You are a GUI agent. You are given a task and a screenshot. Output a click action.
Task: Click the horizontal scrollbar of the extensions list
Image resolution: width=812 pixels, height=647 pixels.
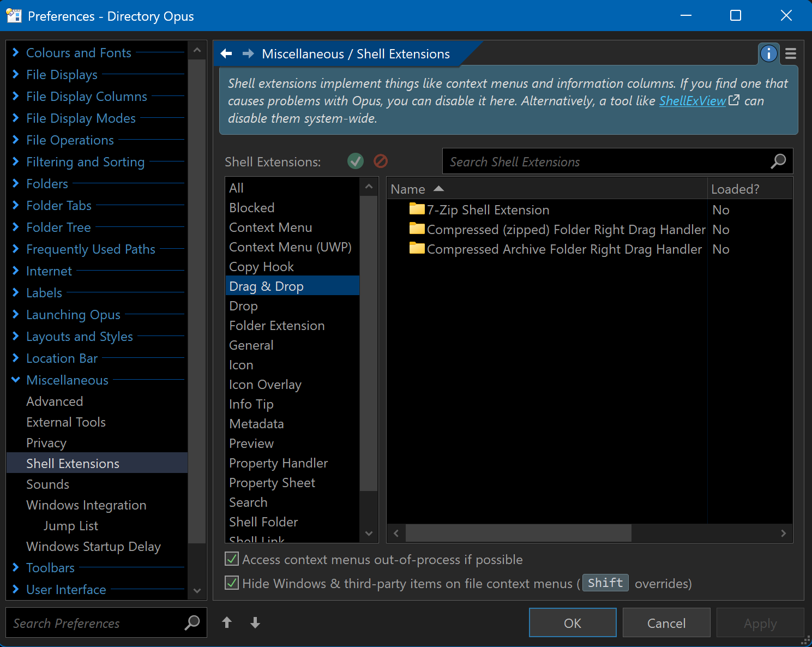[x=518, y=533]
